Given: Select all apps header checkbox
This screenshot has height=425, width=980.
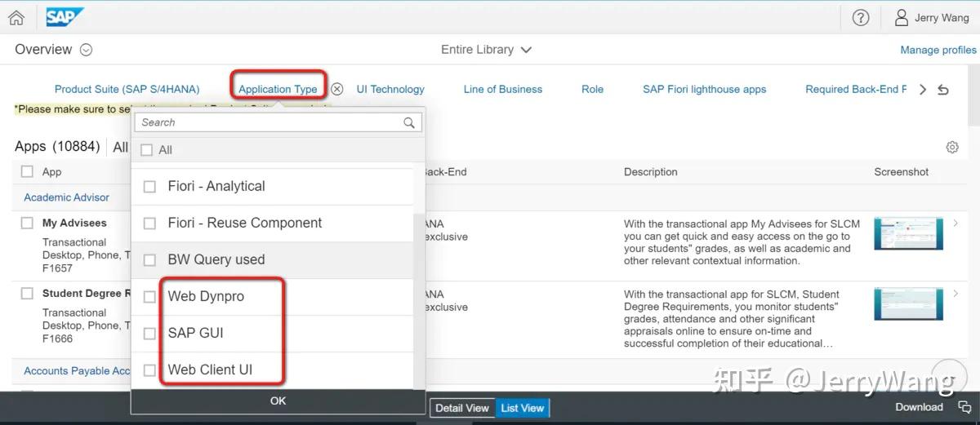Looking at the screenshot, I should point(27,171).
